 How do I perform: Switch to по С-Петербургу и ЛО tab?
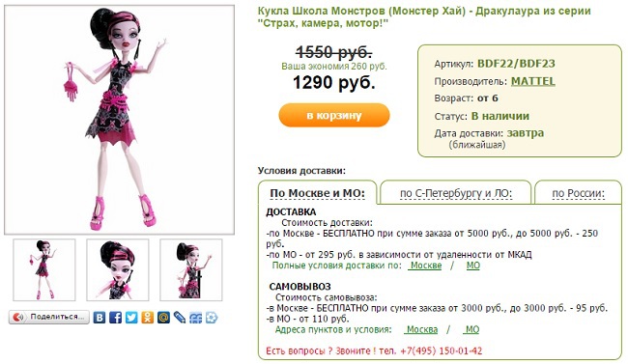tap(456, 193)
